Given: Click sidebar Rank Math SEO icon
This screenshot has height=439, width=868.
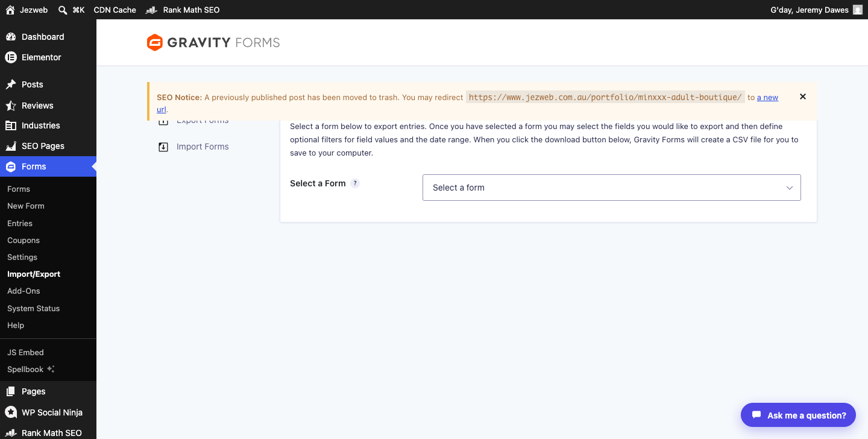Looking at the screenshot, I should tap(11, 433).
